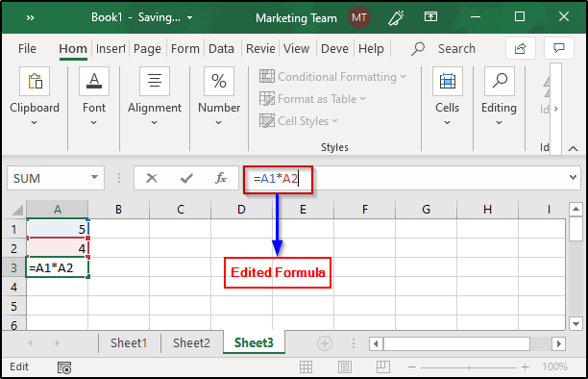
Task: Add a new sheet with plus
Action: [x=325, y=343]
